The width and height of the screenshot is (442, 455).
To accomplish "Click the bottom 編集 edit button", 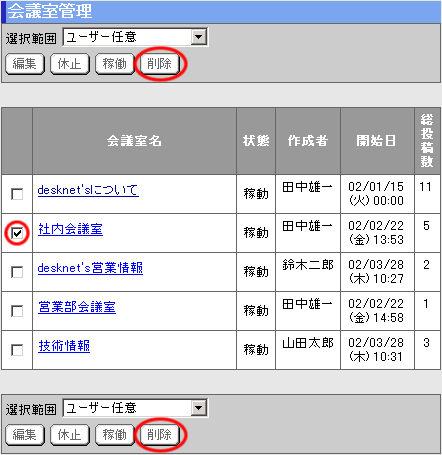I will tap(25, 435).
